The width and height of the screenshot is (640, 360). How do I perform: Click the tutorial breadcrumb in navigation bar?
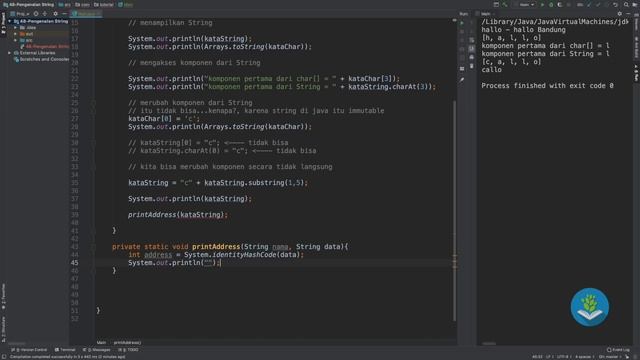pos(104,5)
